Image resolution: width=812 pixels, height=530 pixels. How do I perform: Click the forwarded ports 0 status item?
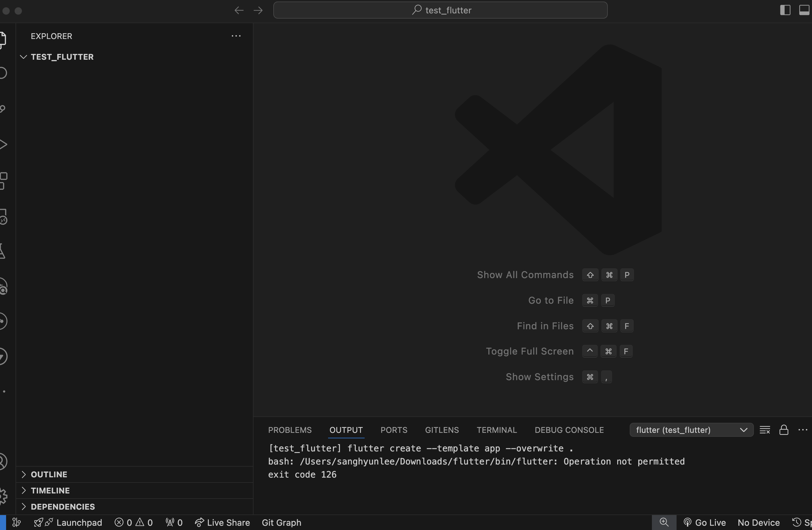tap(174, 522)
